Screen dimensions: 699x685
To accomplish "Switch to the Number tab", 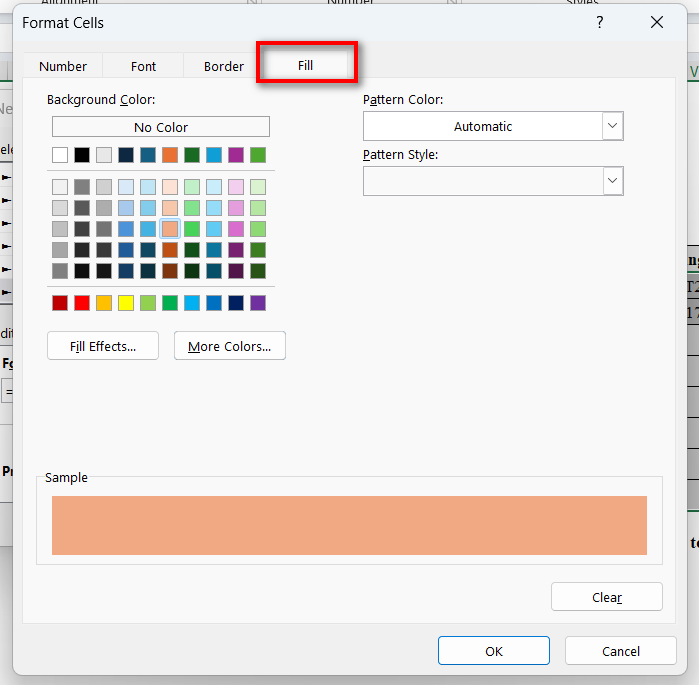I will point(63,66).
